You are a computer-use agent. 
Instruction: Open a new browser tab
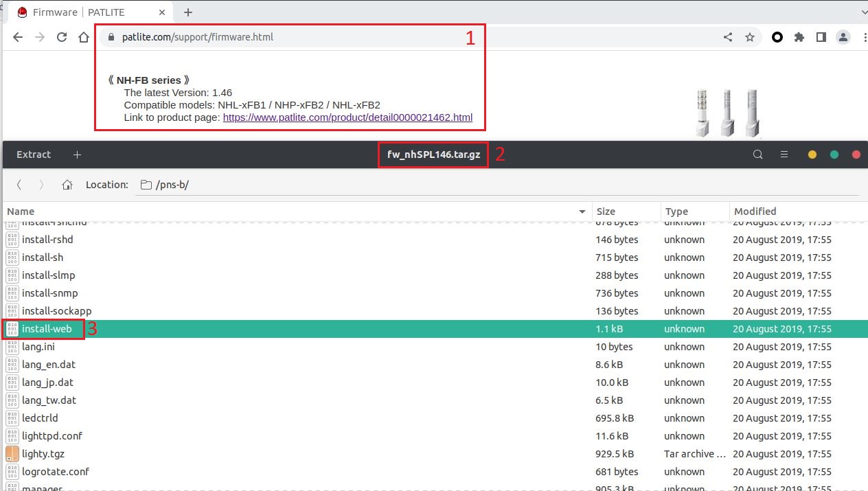point(188,12)
